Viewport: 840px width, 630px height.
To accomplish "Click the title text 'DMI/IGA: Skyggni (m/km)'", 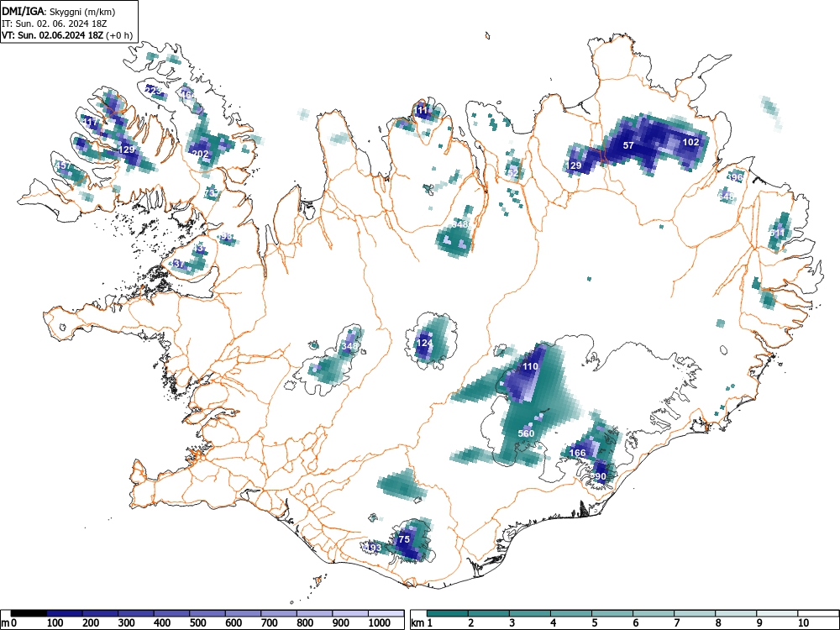I will coord(59,11).
